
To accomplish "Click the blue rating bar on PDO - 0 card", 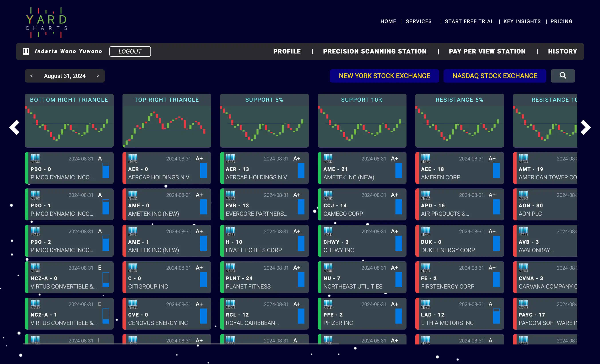I will [x=106, y=170].
